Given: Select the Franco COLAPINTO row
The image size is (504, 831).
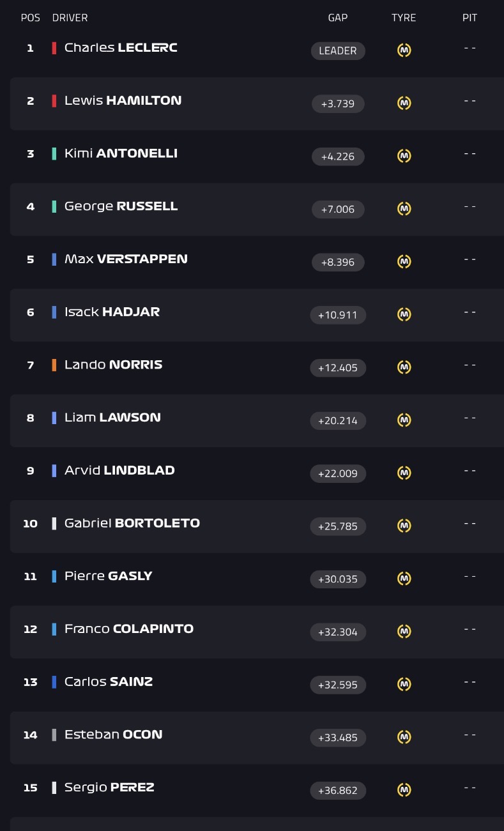Looking at the screenshot, I should [x=257, y=632].
